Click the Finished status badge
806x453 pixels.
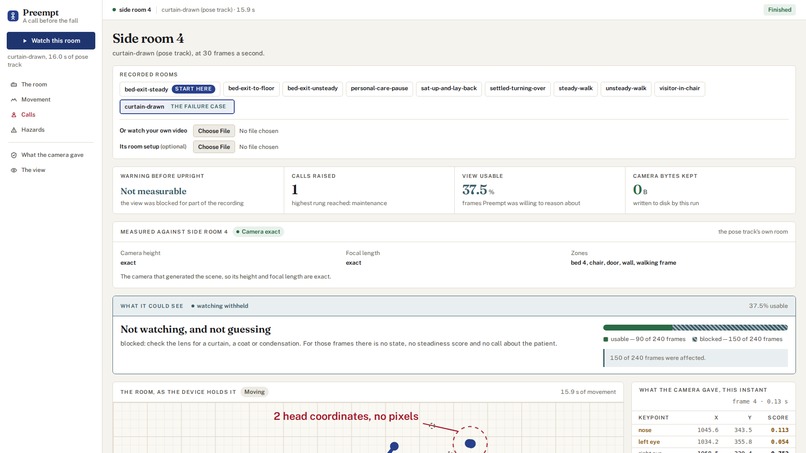point(779,10)
